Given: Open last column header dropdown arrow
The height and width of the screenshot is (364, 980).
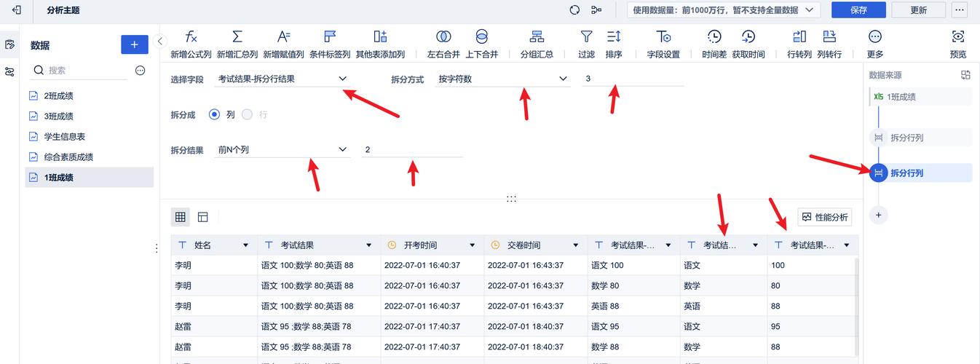Looking at the screenshot, I should coord(846,245).
